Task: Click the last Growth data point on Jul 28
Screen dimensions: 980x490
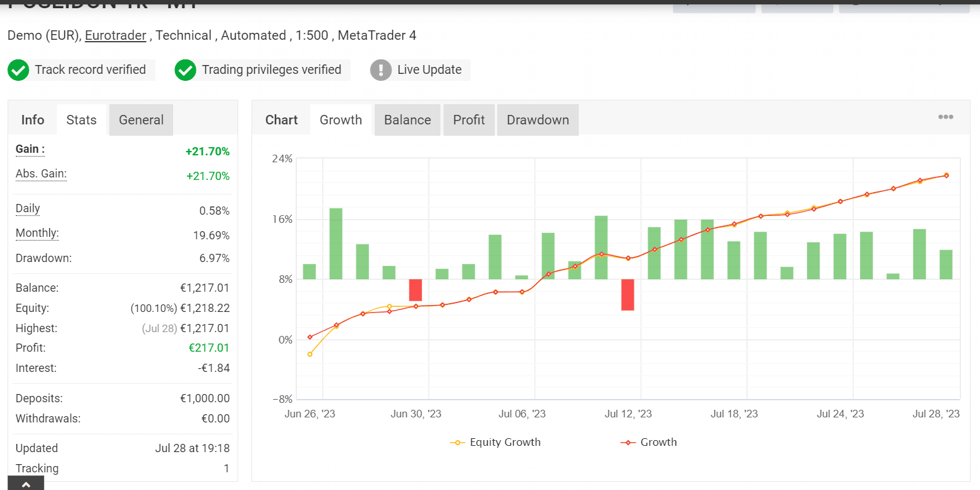Action: 946,176
